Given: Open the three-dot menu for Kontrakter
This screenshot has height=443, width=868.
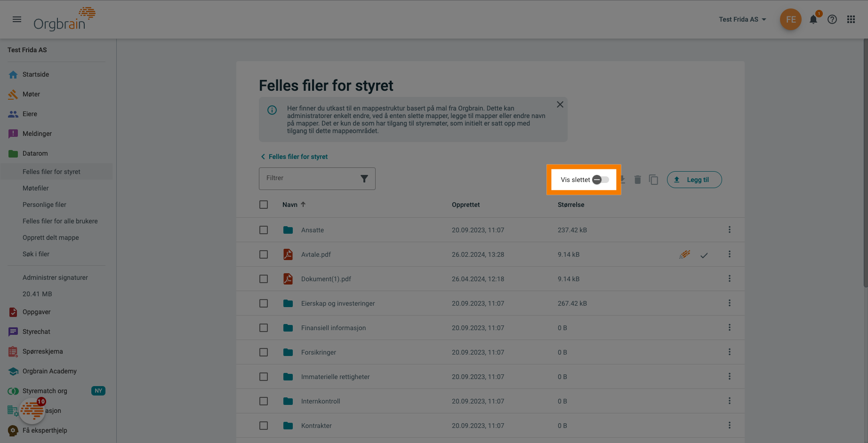Looking at the screenshot, I should tap(730, 425).
